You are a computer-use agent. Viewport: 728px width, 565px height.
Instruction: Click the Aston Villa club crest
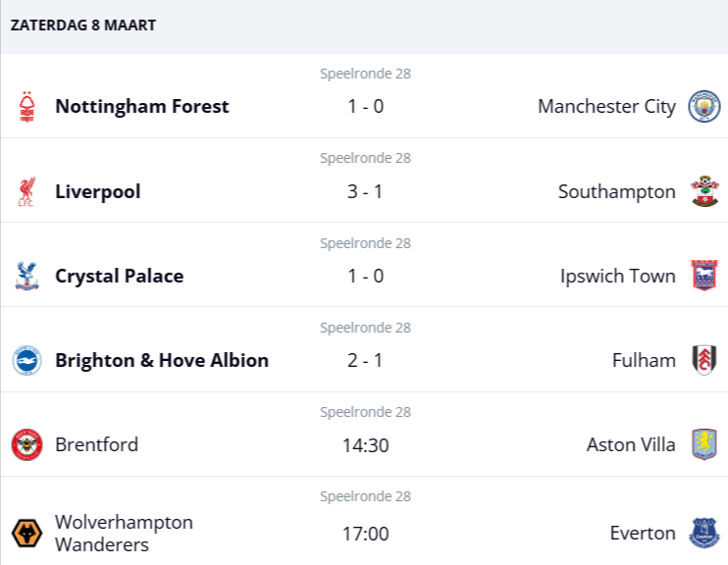(x=703, y=444)
